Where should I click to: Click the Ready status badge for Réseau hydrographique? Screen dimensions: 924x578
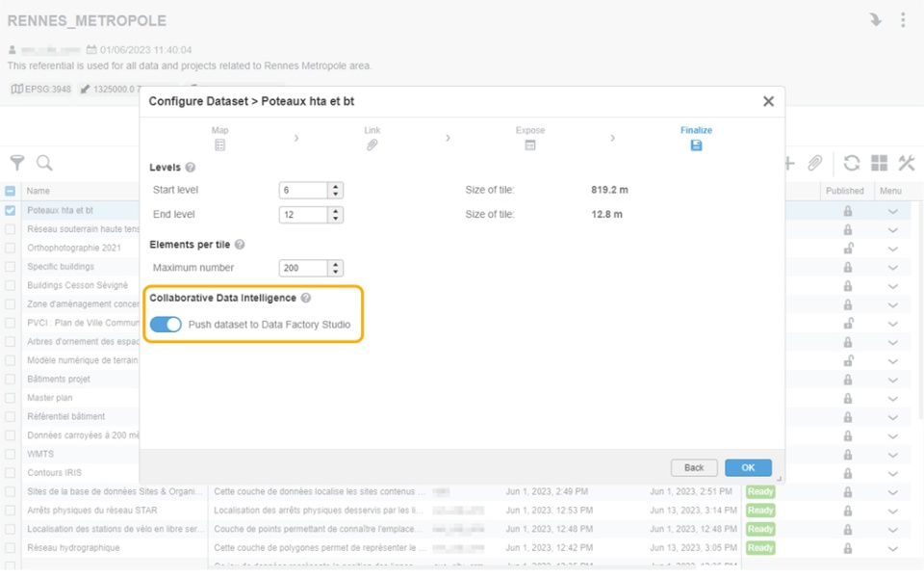point(760,548)
